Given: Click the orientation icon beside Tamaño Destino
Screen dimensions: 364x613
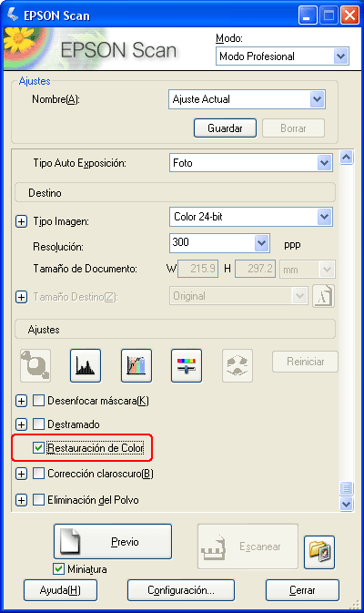Looking at the screenshot, I should (323, 296).
